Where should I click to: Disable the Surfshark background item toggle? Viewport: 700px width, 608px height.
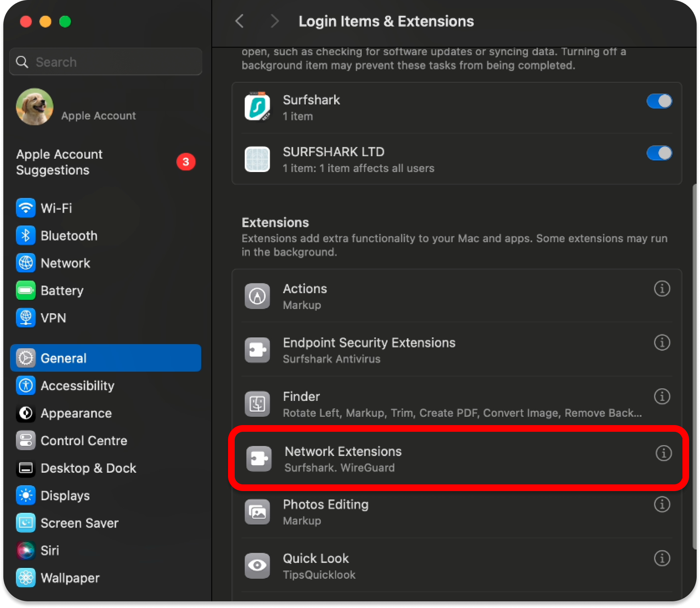click(x=659, y=101)
